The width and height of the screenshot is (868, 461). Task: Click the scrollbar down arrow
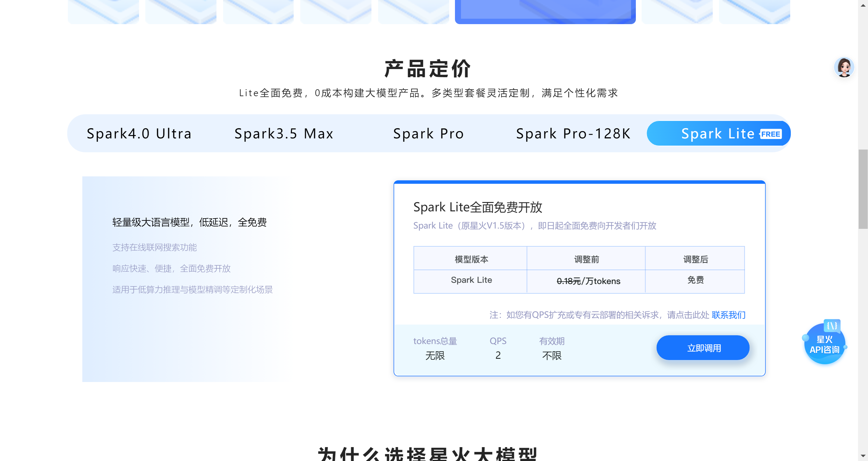click(863, 456)
